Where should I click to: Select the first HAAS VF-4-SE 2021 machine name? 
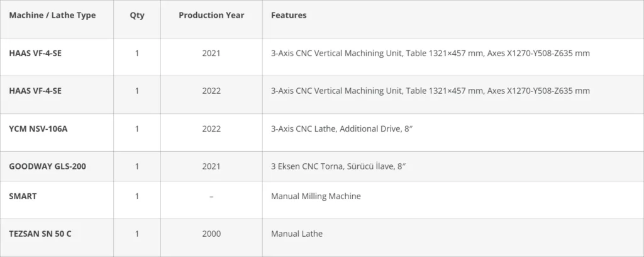pyautogui.click(x=35, y=54)
